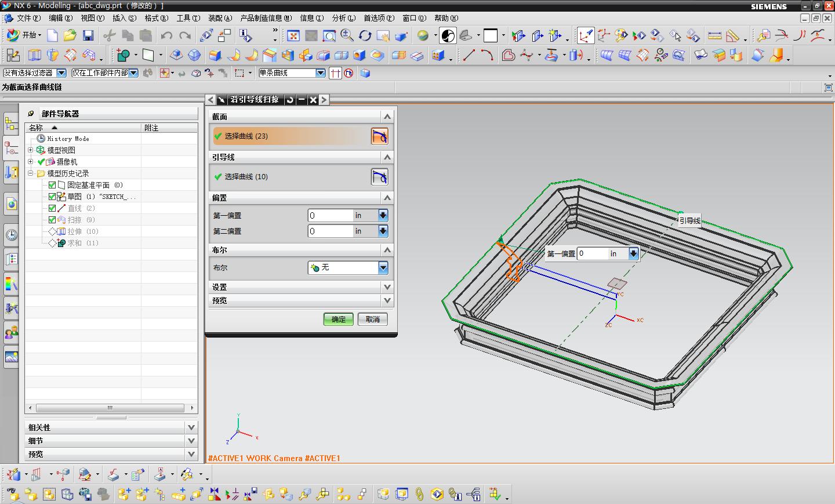The width and height of the screenshot is (835, 504).
Task: Click the 确定 button
Action: pyautogui.click(x=338, y=319)
